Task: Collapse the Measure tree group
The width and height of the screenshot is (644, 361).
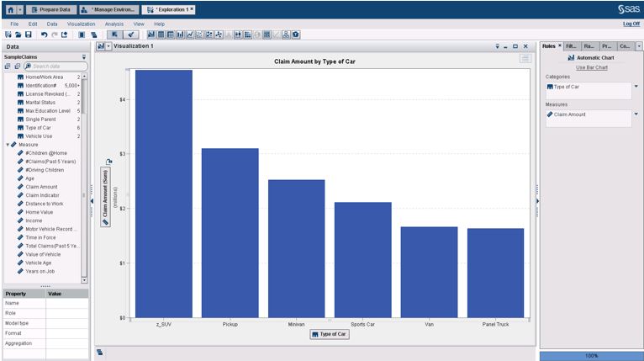Action: coord(8,145)
